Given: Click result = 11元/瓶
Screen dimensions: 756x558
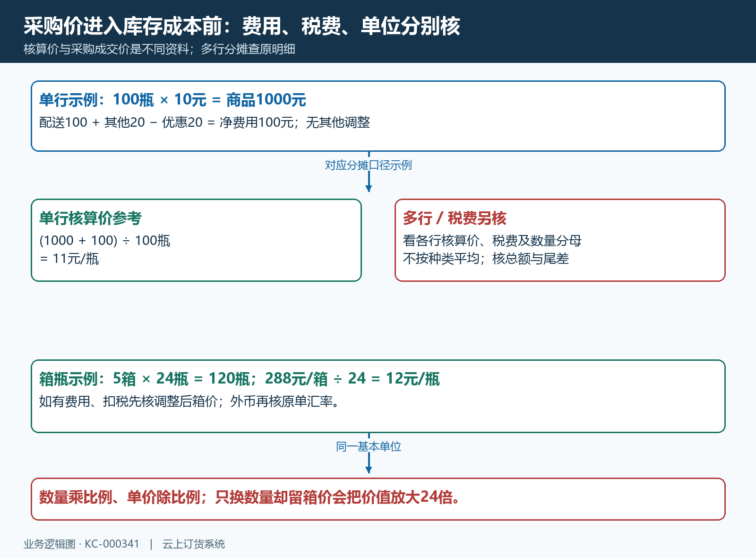Looking at the screenshot, I should [x=69, y=259].
